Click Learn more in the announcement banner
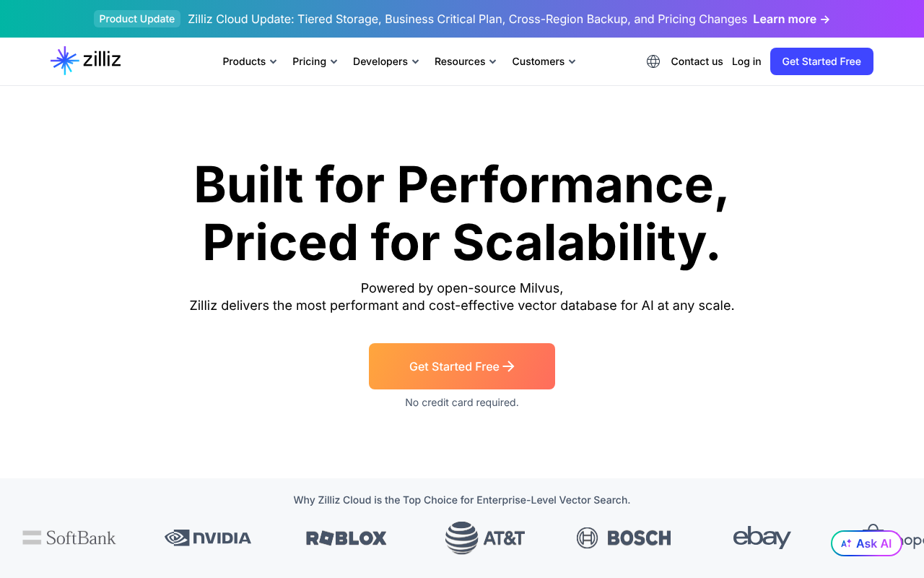The width and height of the screenshot is (924, 578). click(x=791, y=19)
